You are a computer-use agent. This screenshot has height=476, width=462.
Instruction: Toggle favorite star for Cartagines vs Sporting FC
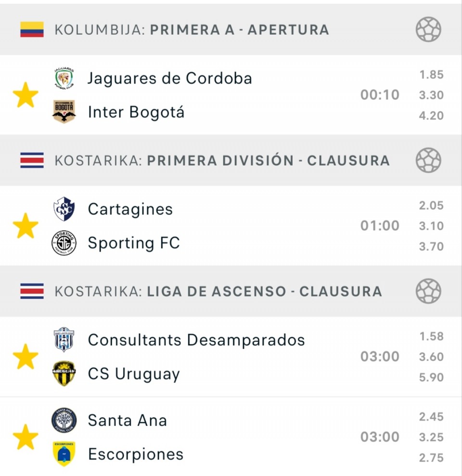pyautogui.click(x=26, y=226)
